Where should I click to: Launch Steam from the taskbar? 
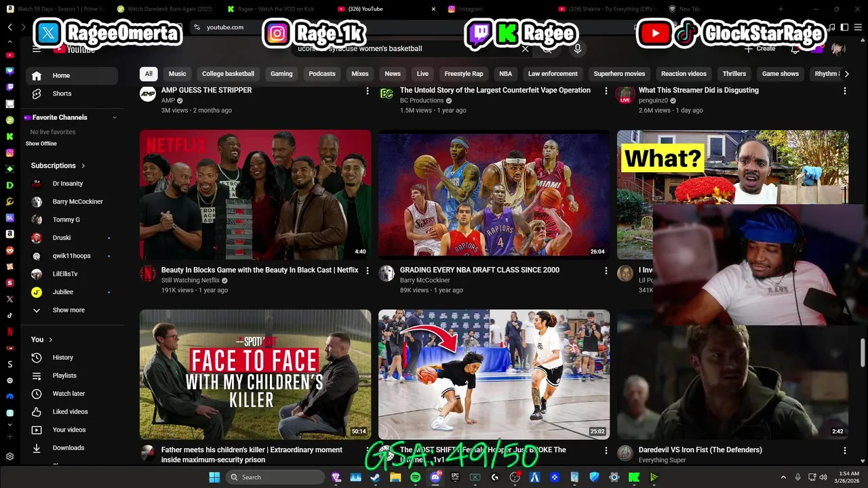tap(375, 477)
